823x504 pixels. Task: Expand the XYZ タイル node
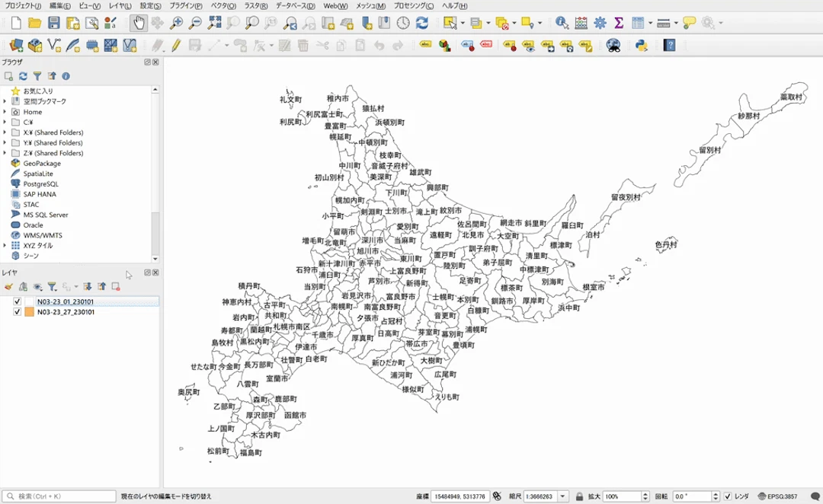click(5, 245)
